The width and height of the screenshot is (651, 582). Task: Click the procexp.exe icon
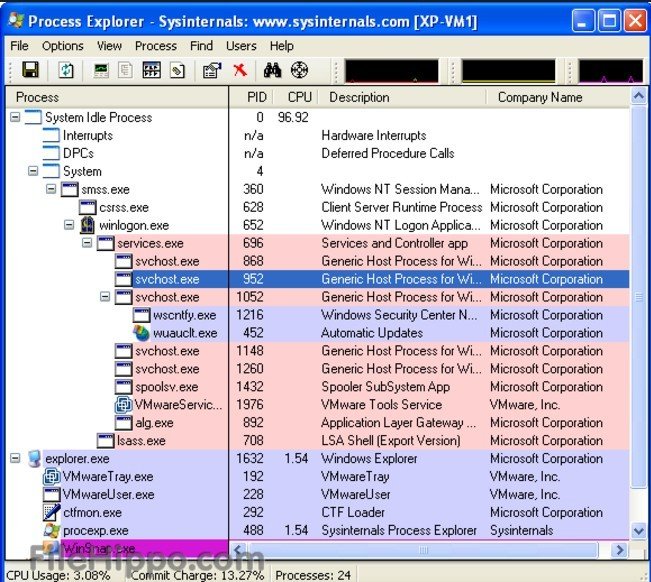(51, 531)
